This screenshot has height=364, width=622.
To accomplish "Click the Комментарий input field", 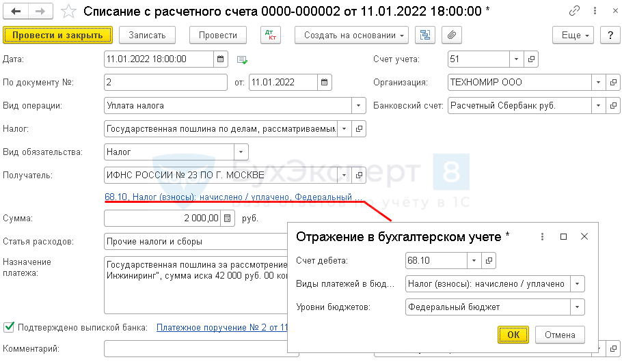I will (191, 349).
